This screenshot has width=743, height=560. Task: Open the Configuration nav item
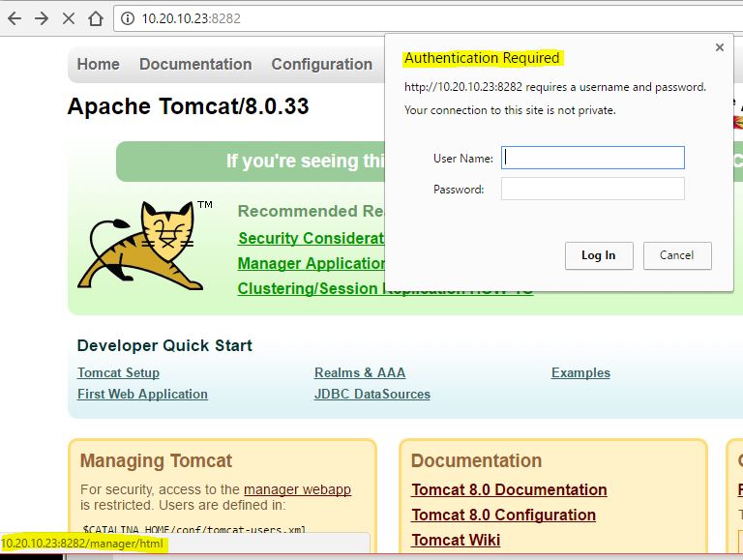[321, 65]
